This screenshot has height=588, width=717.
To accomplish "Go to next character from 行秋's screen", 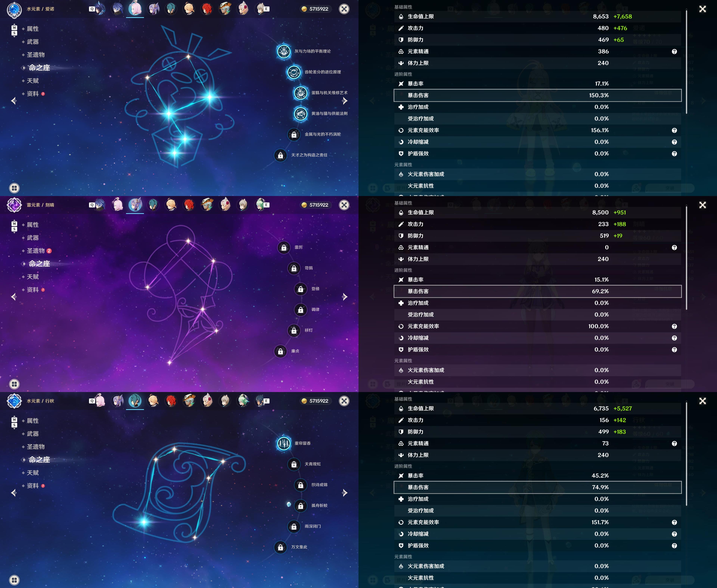I will tap(345, 493).
